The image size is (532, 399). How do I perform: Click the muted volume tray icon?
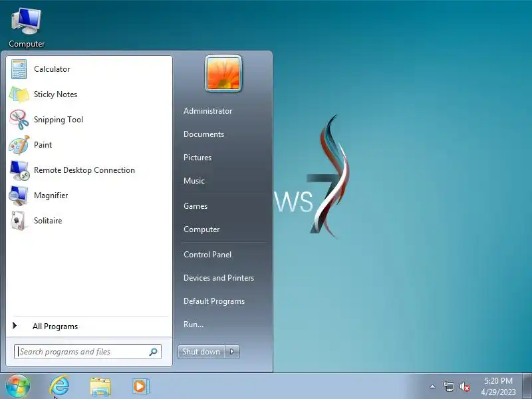[465, 386]
